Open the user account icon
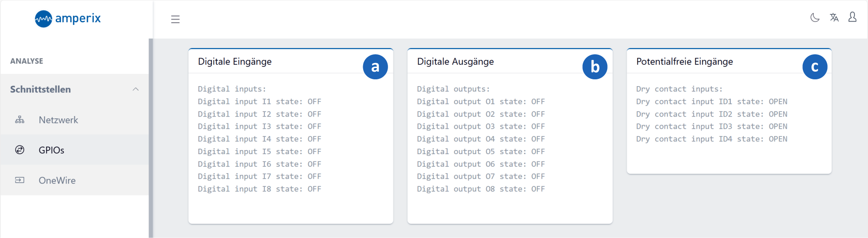 [852, 17]
